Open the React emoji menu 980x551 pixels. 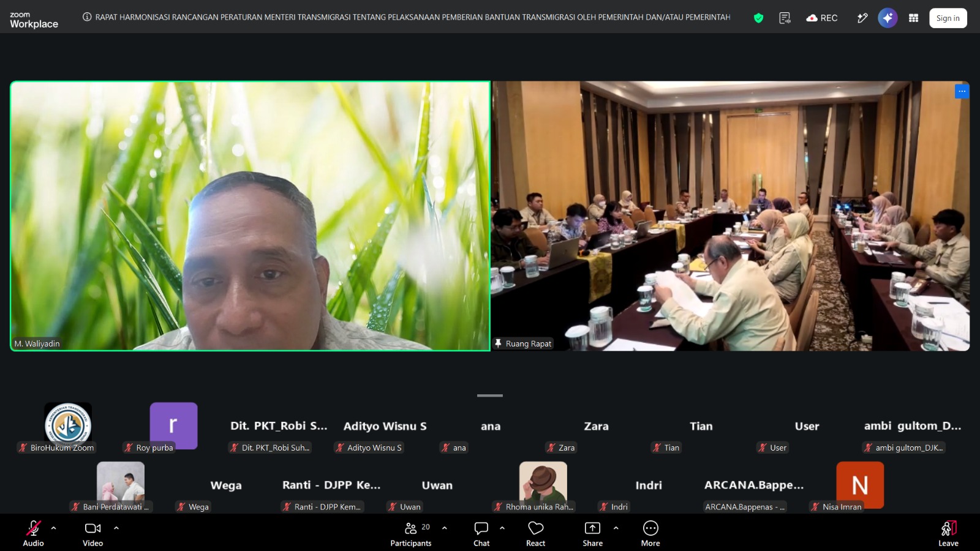tap(536, 534)
